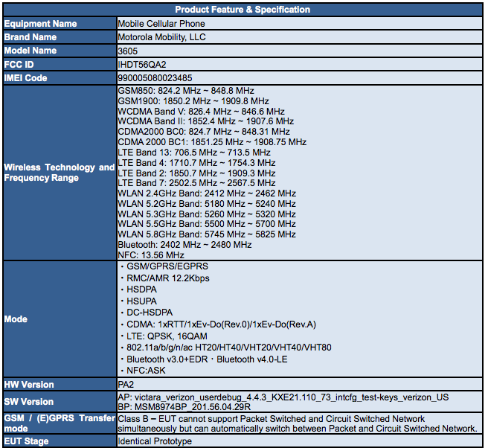Select the DC-HSDPA mode bullet
This screenshot has width=488, height=448.
pyautogui.click(x=149, y=313)
